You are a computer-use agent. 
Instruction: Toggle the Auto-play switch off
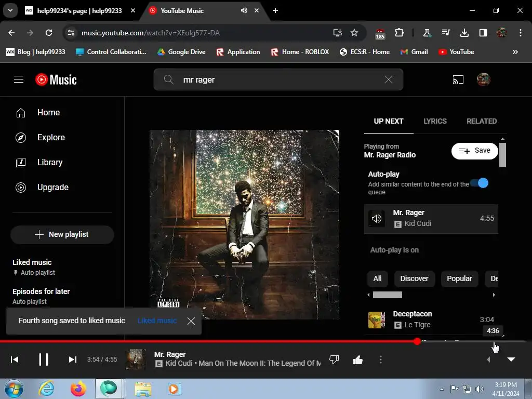pos(480,183)
